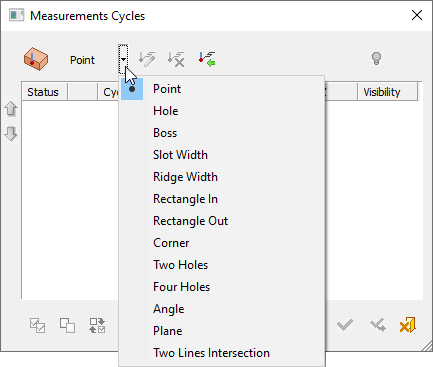The width and height of the screenshot is (433, 367).
Task: Click the invert selection icon
Action: [x=97, y=325]
